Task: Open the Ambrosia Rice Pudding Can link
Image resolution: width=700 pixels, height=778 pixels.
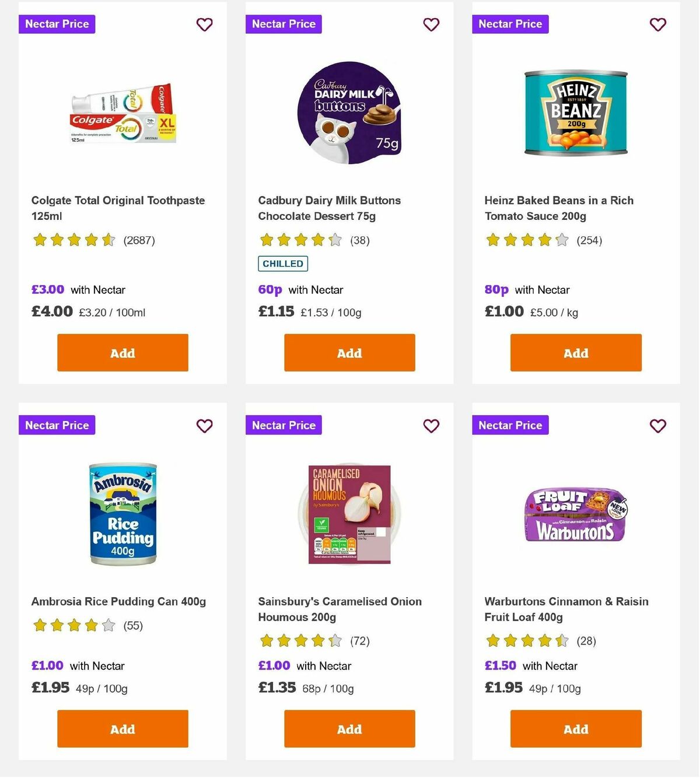Action: point(118,601)
